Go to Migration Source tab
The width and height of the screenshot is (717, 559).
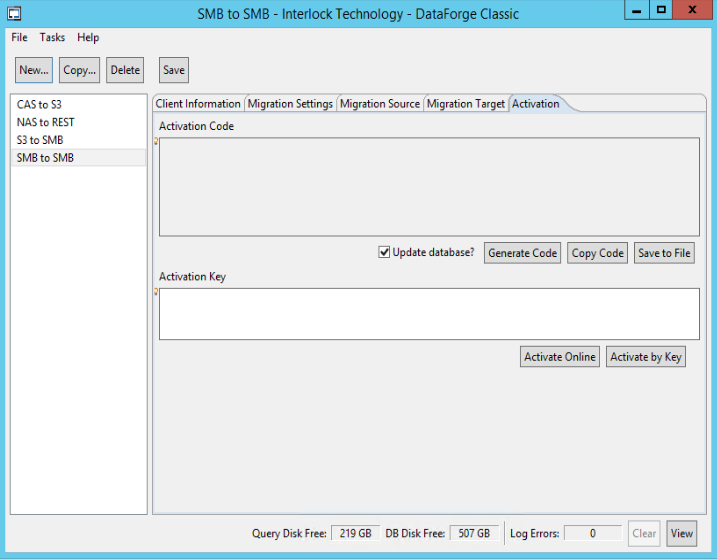coord(380,104)
